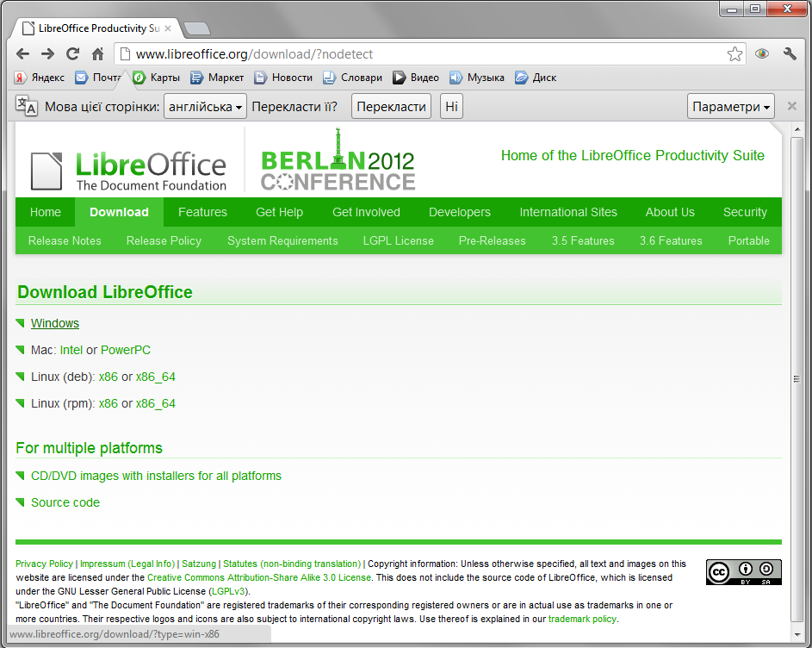The width and height of the screenshot is (812, 648).
Task: Click the Ні button
Action: click(x=451, y=106)
